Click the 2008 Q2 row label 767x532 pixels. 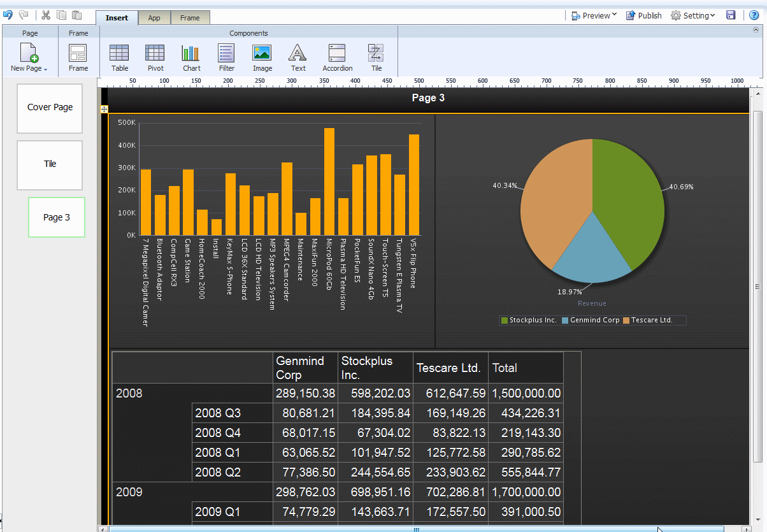click(x=232, y=472)
